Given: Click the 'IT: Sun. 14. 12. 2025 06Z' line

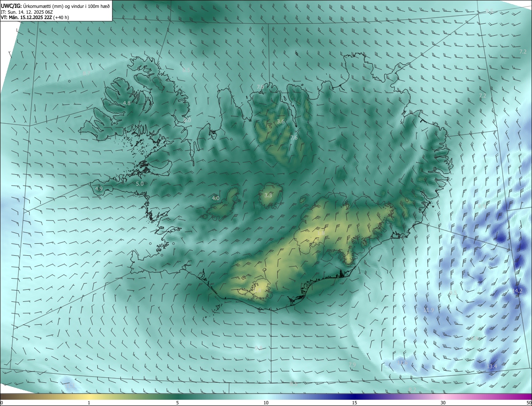Looking at the screenshot, I should pos(27,12).
